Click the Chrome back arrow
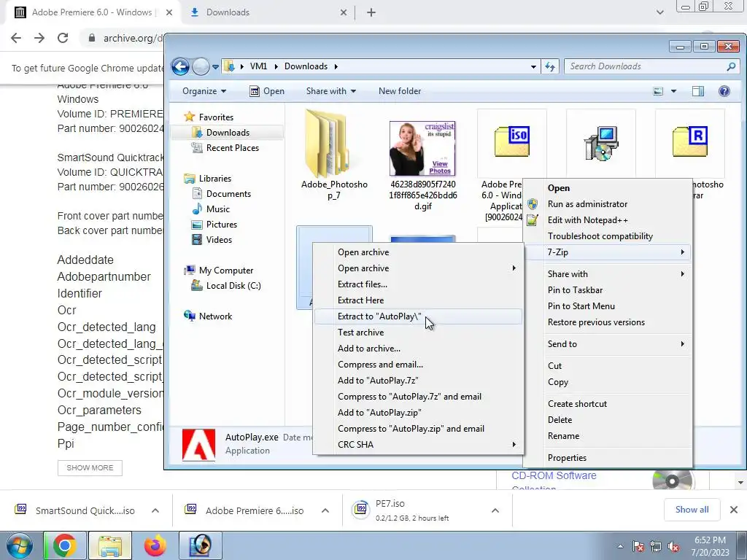This screenshot has height=560, width=747. [16, 38]
